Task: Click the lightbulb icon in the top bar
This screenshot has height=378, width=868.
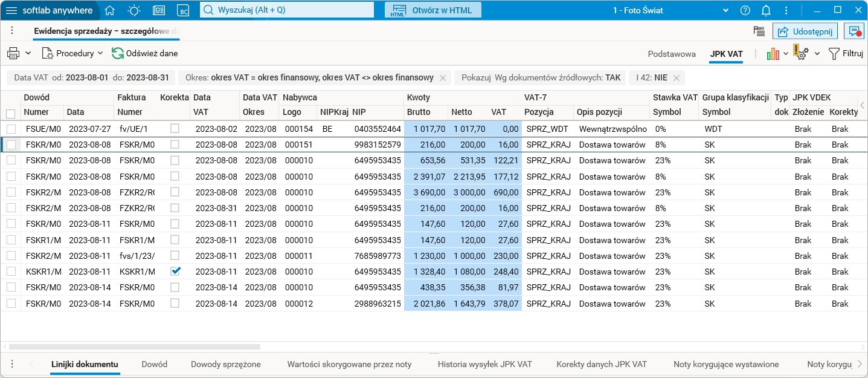Action: point(134,10)
